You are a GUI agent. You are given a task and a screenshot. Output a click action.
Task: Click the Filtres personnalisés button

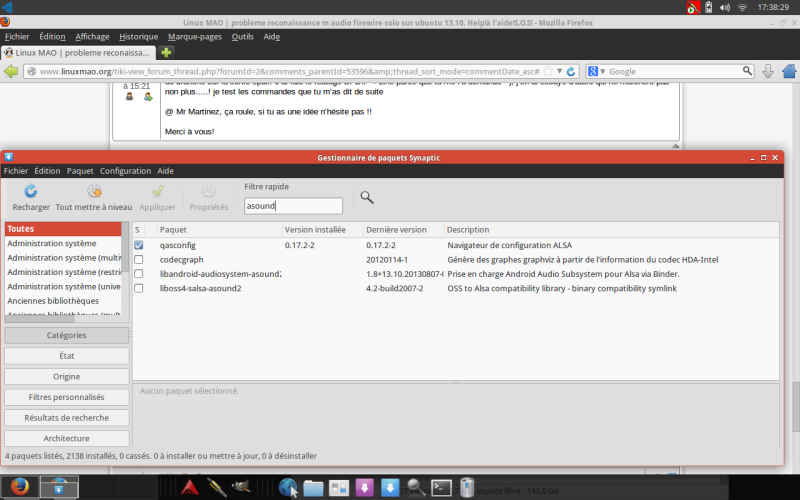point(66,397)
